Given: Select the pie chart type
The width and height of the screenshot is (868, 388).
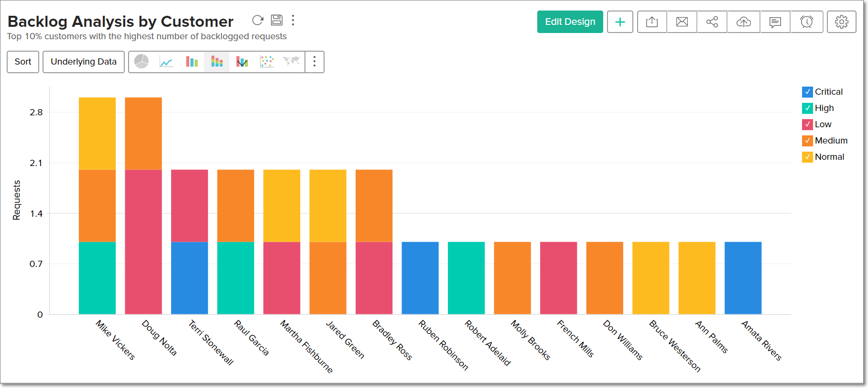Looking at the screenshot, I should (x=141, y=62).
